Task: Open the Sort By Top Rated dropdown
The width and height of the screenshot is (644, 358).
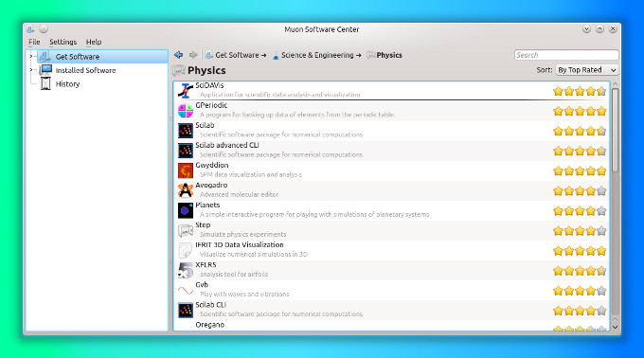Action: pyautogui.click(x=587, y=70)
